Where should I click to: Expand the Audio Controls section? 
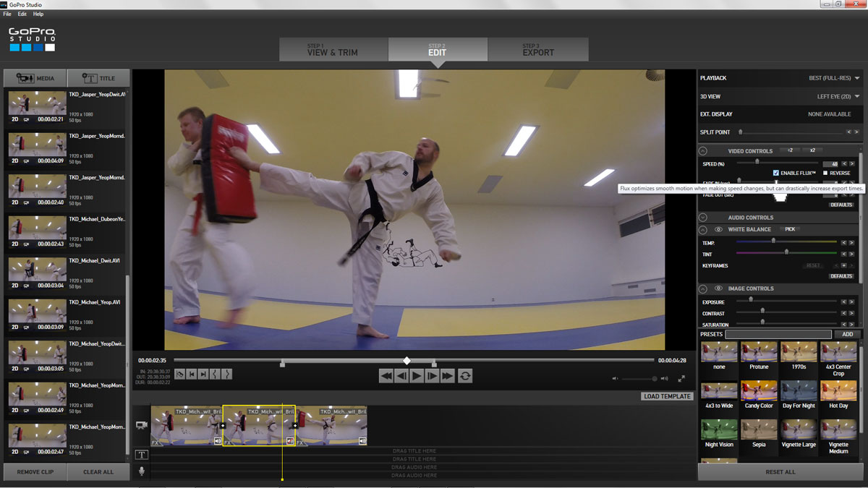pos(702,218)
